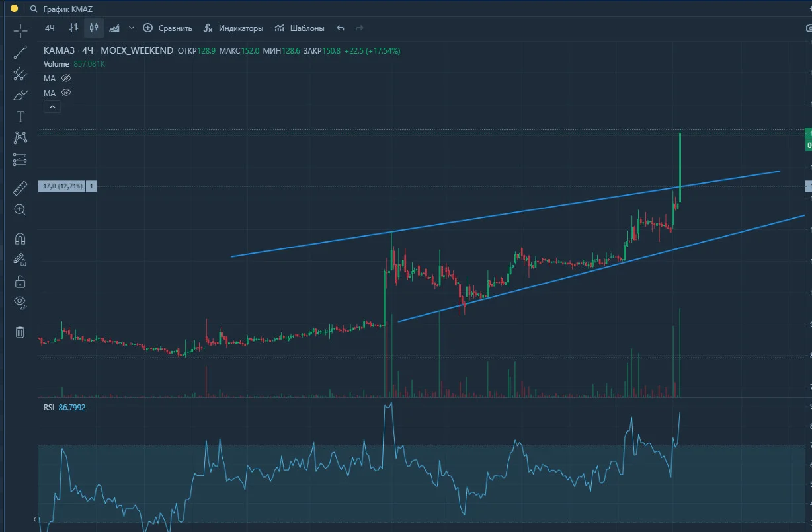
Task: Show the first MA indicator
Action: tap(66, 78)
